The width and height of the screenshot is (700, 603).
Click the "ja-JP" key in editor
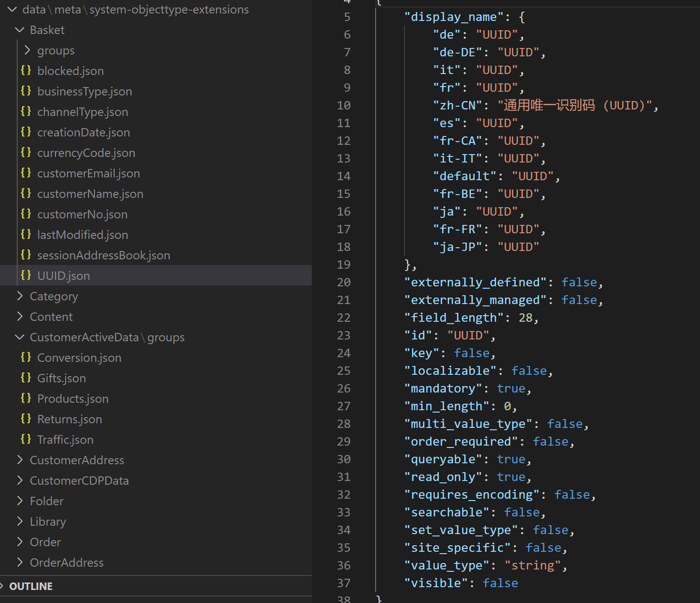click(458, 247)
